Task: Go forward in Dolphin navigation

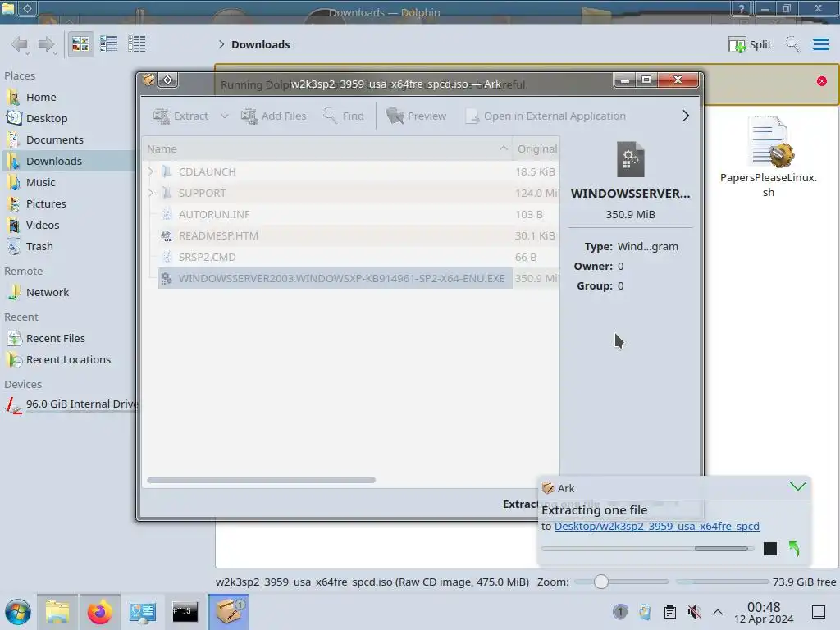Action: [47, 44]
